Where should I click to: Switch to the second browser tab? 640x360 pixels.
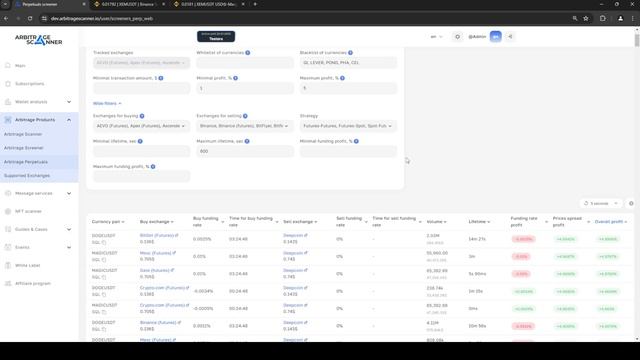(x=129, y=4)
